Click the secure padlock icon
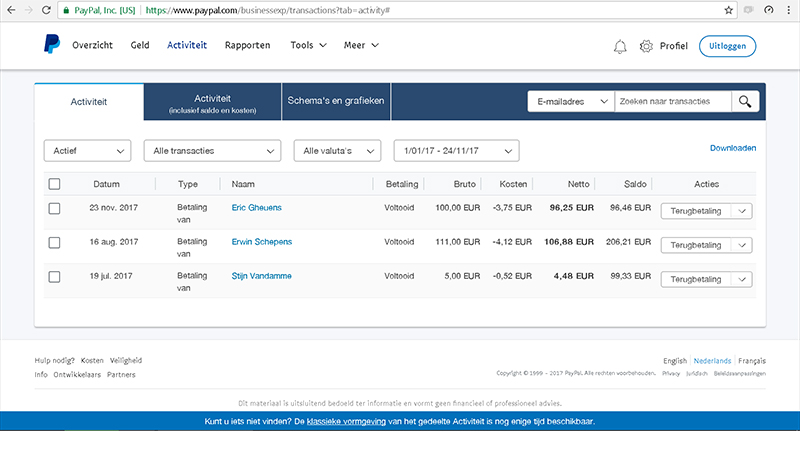This screenshot has height=450, width=800. pyautogui.click(x=66, y=10)
